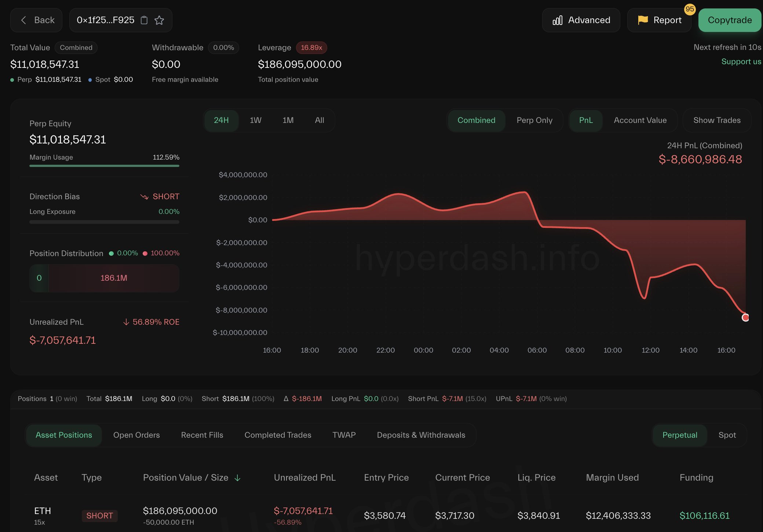The image size is (763, 532).
Task: Click green dot in Position Distribution
Action: (111, 254)
